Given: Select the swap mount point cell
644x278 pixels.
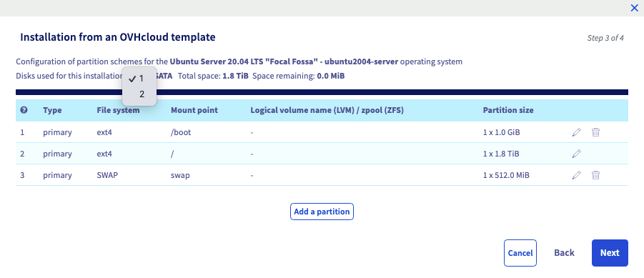Looking at the screenshot, I should tap(180, 175).
